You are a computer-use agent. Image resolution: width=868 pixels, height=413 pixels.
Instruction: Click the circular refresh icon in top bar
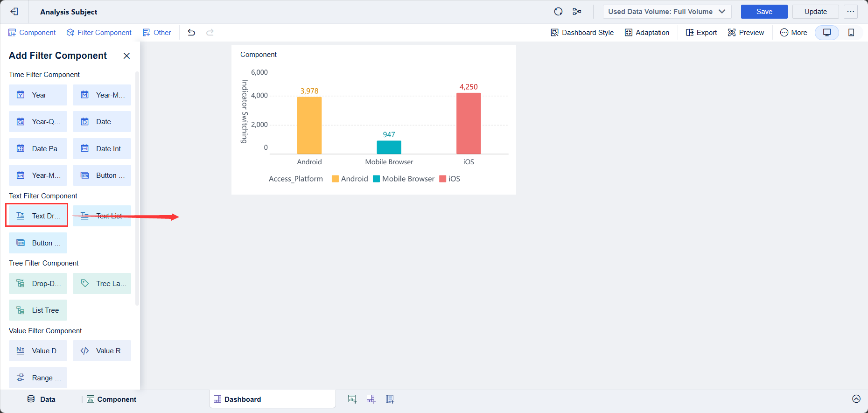(558, 12)
